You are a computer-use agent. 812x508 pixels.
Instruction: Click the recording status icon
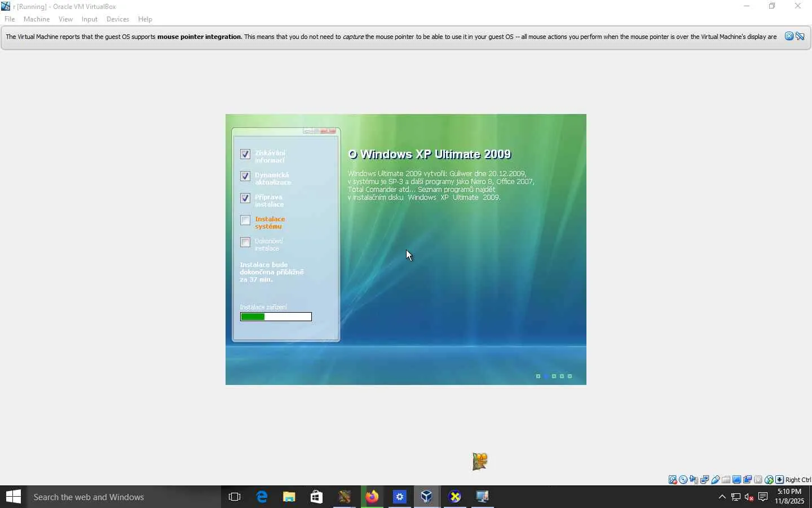(748, 480)
